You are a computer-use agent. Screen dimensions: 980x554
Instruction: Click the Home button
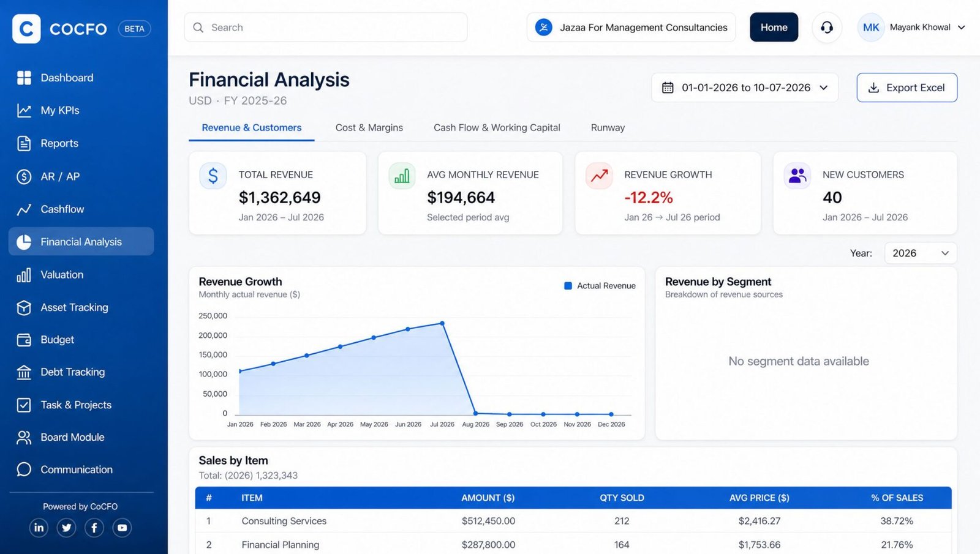(x=774, y=28)
